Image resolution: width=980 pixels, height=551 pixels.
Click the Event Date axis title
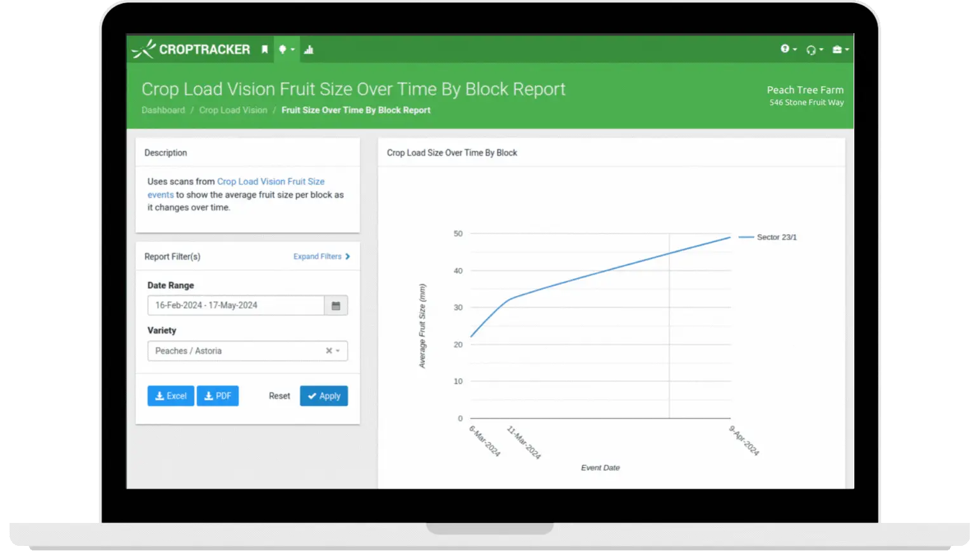[600, 468]
